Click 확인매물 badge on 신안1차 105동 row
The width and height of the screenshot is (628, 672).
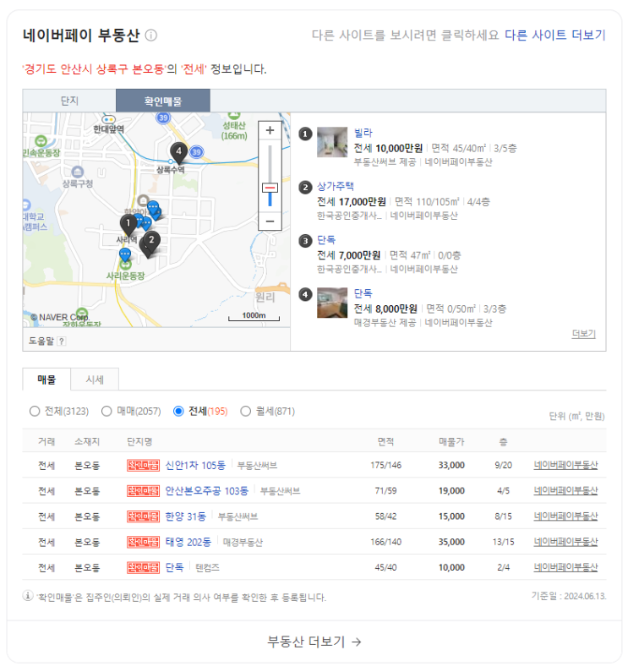pyautogui.click(x=143, y=466)
